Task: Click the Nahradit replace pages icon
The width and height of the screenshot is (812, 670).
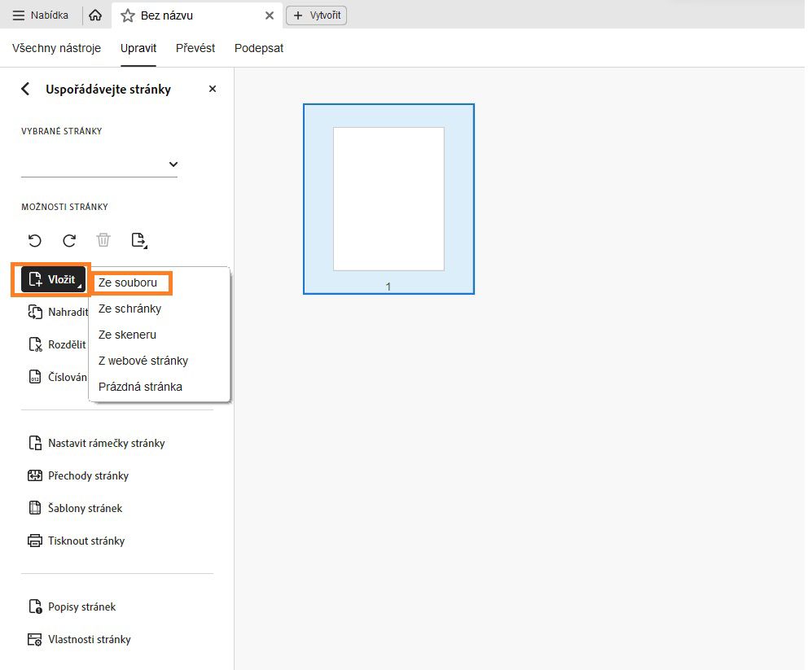Action: 35,313
